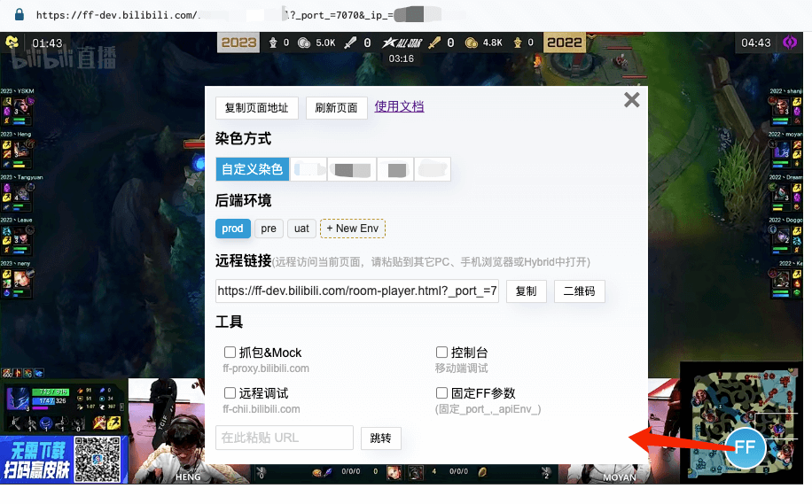Add a new environment with + New Env
The width and height of the screenshot is (812, 504).
pos(353,229)
